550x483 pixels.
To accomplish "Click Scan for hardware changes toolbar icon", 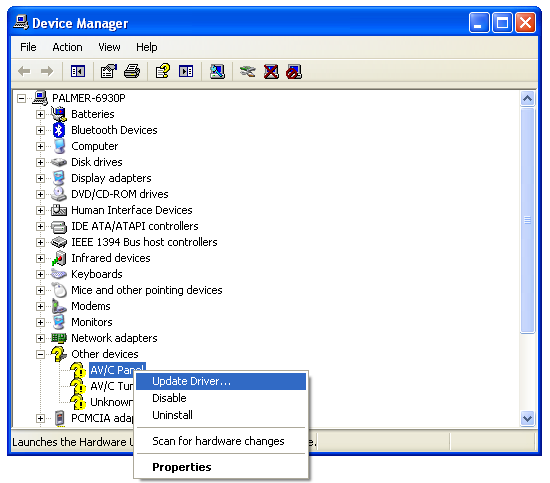I will (x=217, y=72).
